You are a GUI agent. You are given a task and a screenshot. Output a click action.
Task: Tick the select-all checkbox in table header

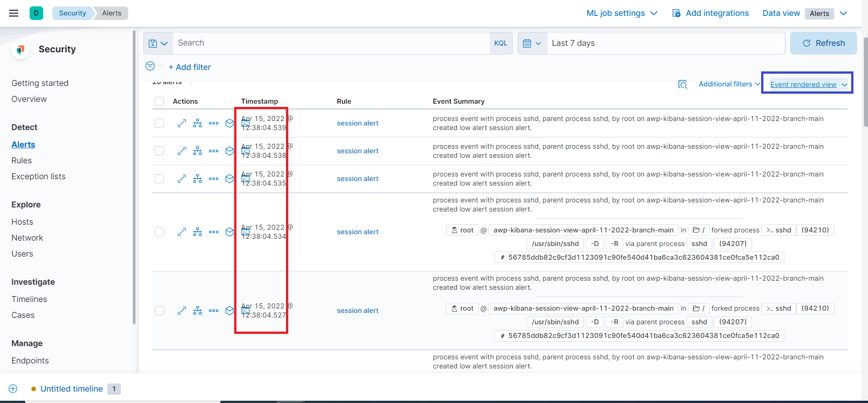159,101
